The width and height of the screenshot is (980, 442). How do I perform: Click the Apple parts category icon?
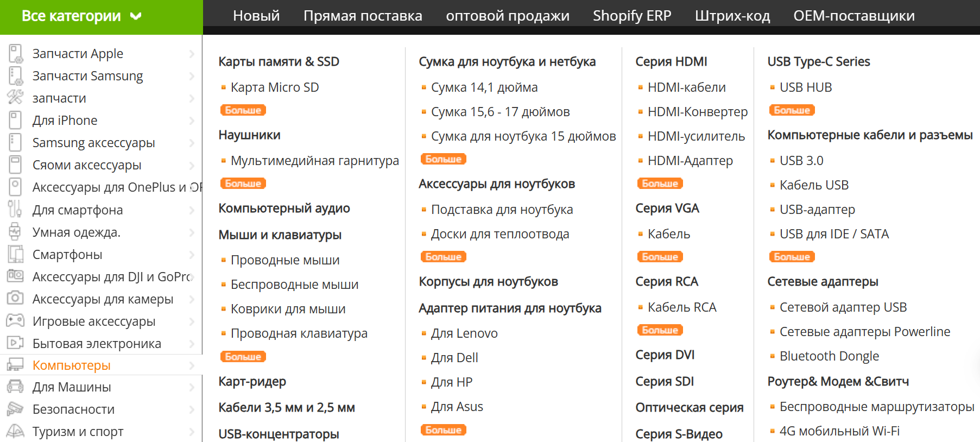[x=15, y=54]
